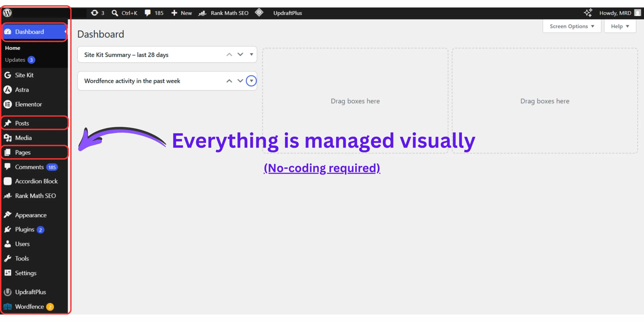
Task: Move Site Kit Summary widget down
Action: (x=240, y=55)
